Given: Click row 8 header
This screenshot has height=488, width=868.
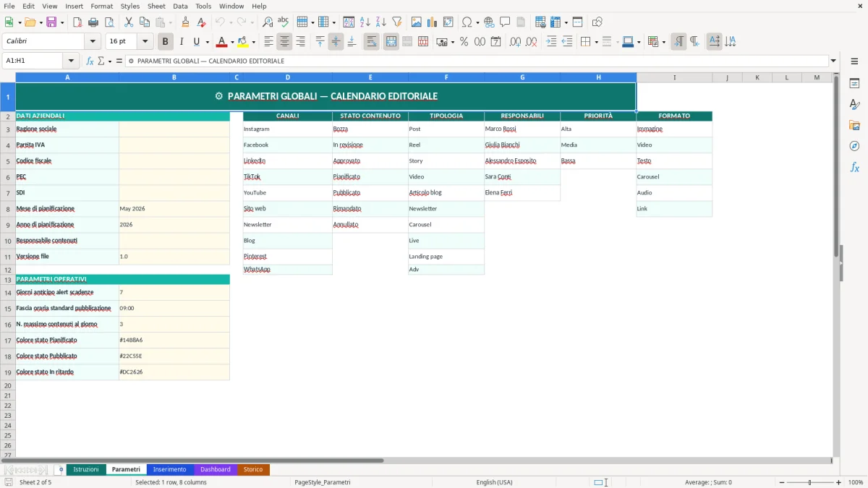Looking at the screenshot, I should pyautogui.click(x=7, y=209).
